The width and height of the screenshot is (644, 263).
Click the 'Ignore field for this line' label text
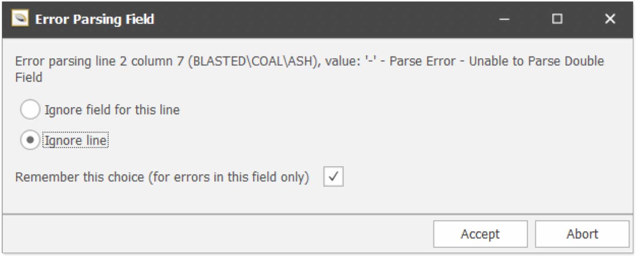[x=112, y=110]
